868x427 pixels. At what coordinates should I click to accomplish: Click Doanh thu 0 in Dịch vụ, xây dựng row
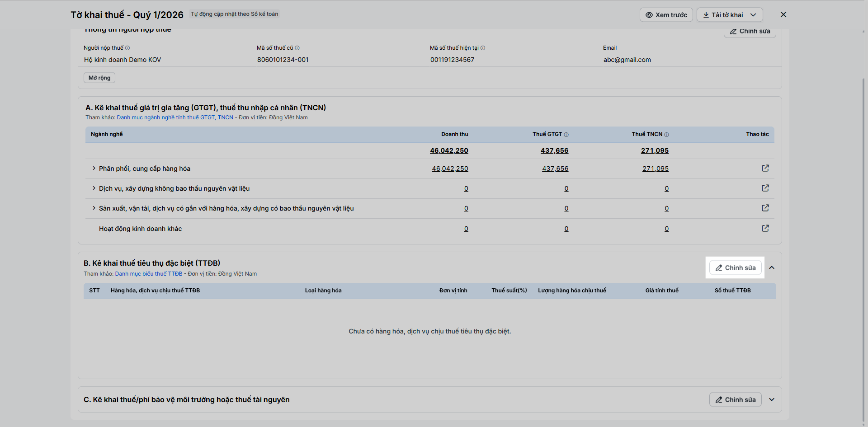click(x=466, y=188)
